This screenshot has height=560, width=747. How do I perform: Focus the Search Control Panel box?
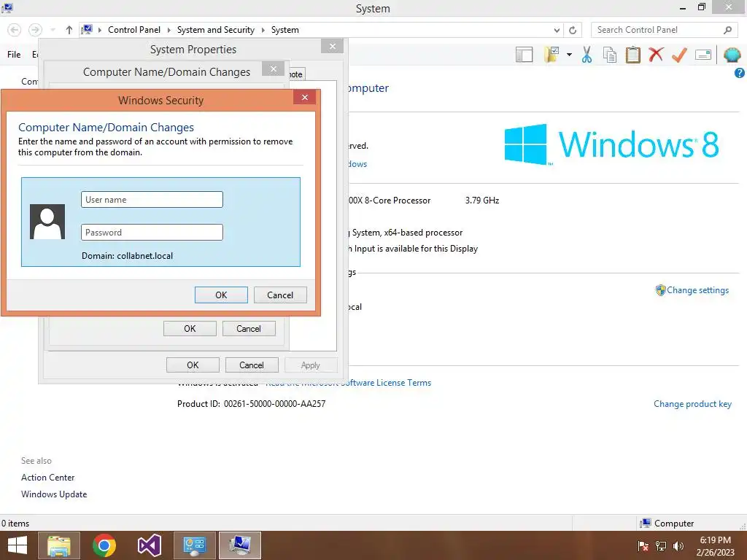click(664, 30)
